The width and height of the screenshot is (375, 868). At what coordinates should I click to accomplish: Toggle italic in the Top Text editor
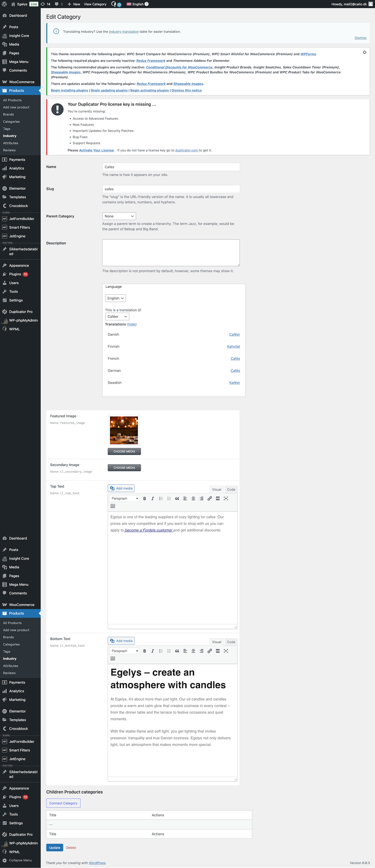pos(153,498)
